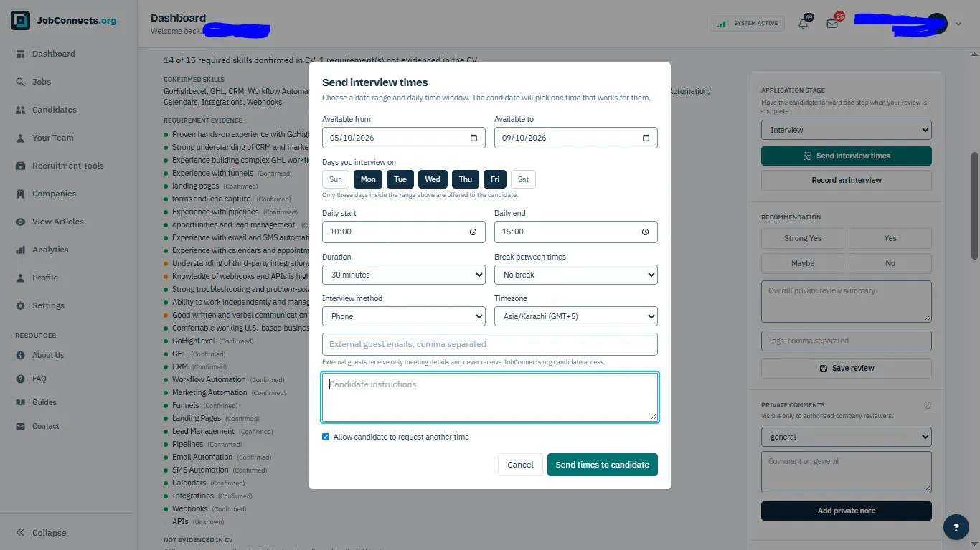Open the Timezone dropdown

click(576, 316)
